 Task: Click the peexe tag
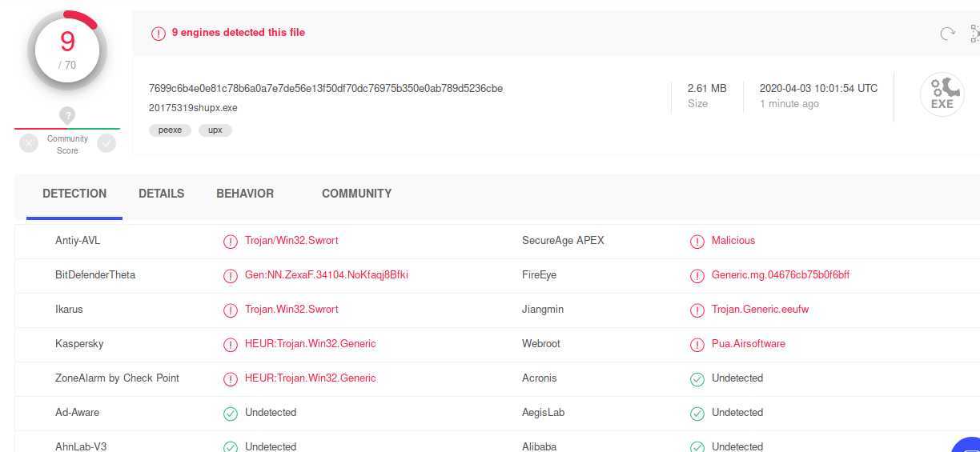point(170,130)
